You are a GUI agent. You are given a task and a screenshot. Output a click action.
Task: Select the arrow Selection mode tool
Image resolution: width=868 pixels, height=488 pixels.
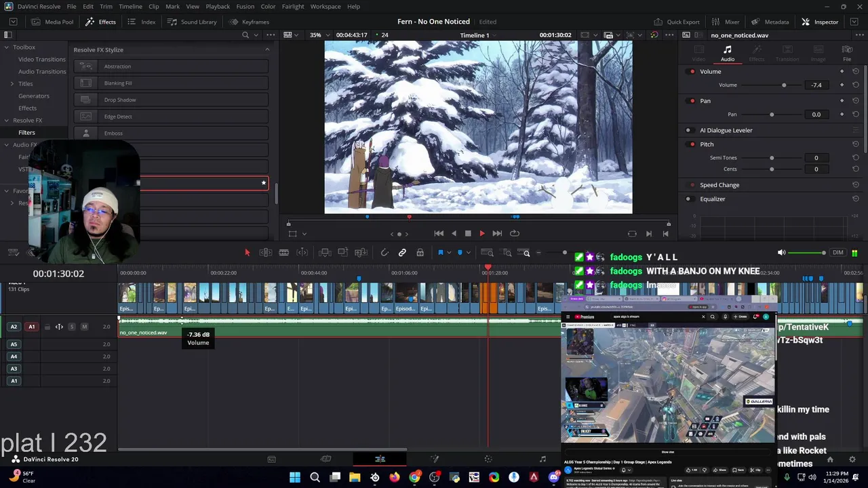tap(248, 253)
